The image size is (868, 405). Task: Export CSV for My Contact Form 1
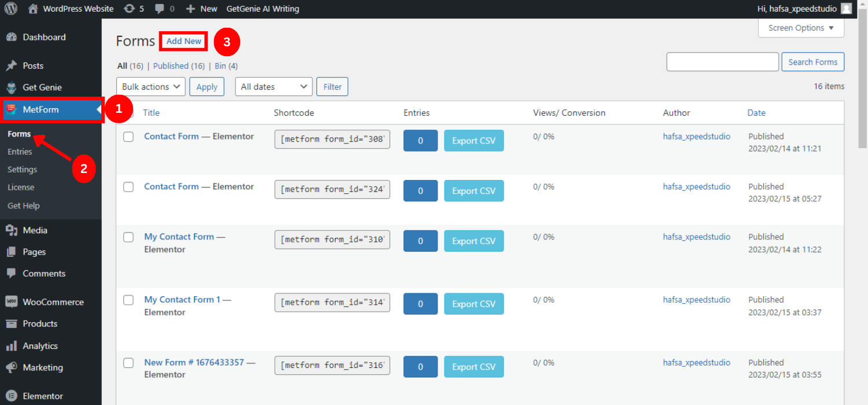pos(474,304)
